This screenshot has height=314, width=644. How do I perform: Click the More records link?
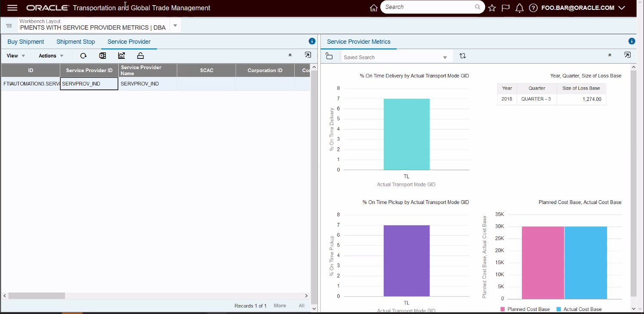(280, 306)
